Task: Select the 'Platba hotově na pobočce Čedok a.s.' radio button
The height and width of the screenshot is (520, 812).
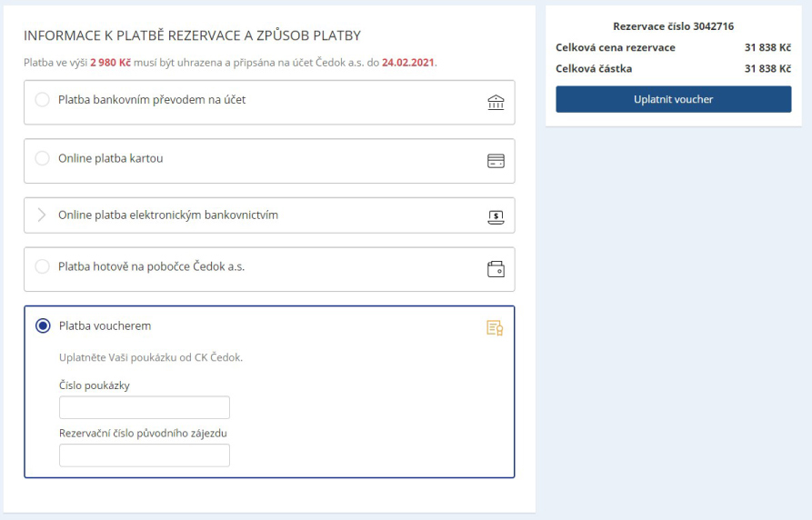Action: pyautogui.click(x=42, y=266)
